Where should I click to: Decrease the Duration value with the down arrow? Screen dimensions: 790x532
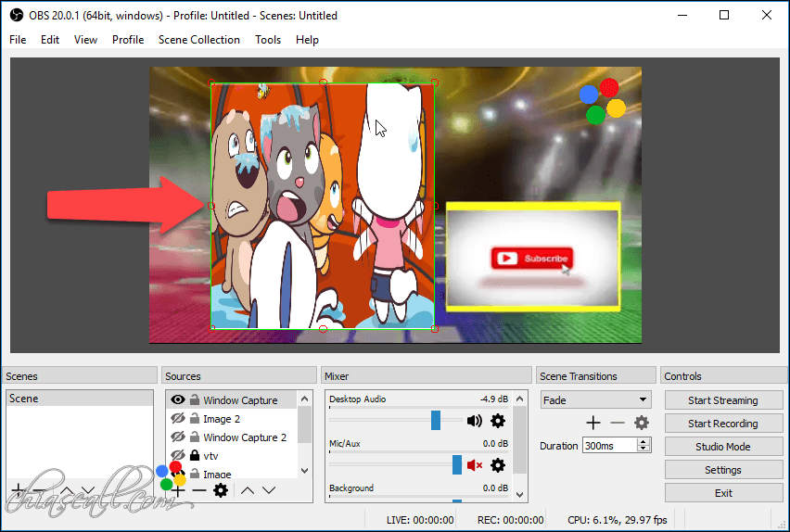coord(643,449)
